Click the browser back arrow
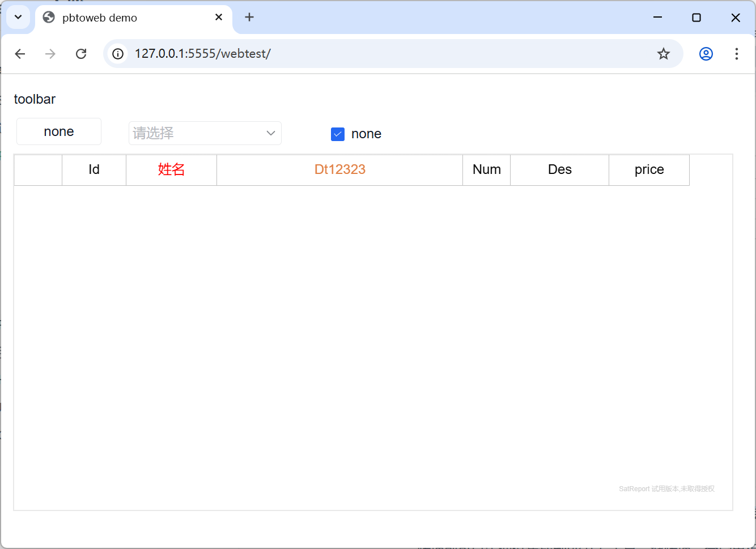Viewport: 756px width, 549px height. 20,54
